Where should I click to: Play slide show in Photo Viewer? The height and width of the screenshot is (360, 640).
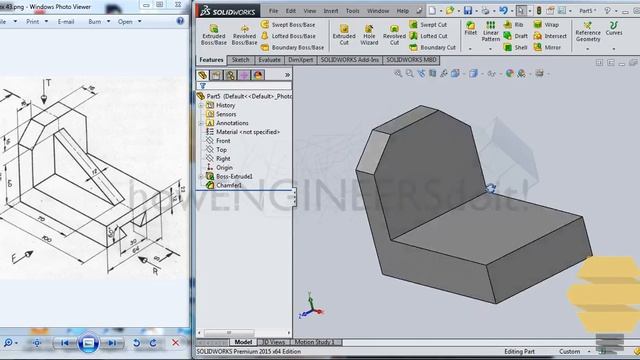click(88, 343)
